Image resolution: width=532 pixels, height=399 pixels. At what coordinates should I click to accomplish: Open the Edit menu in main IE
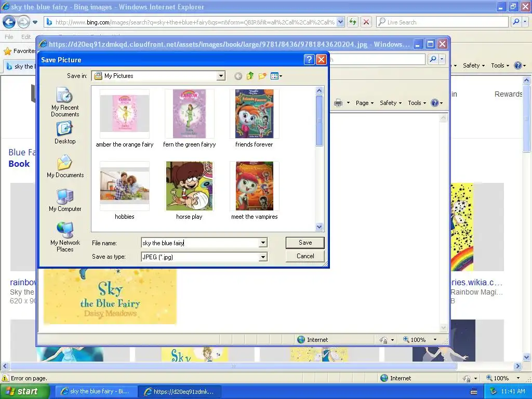[x=26, y=37]
